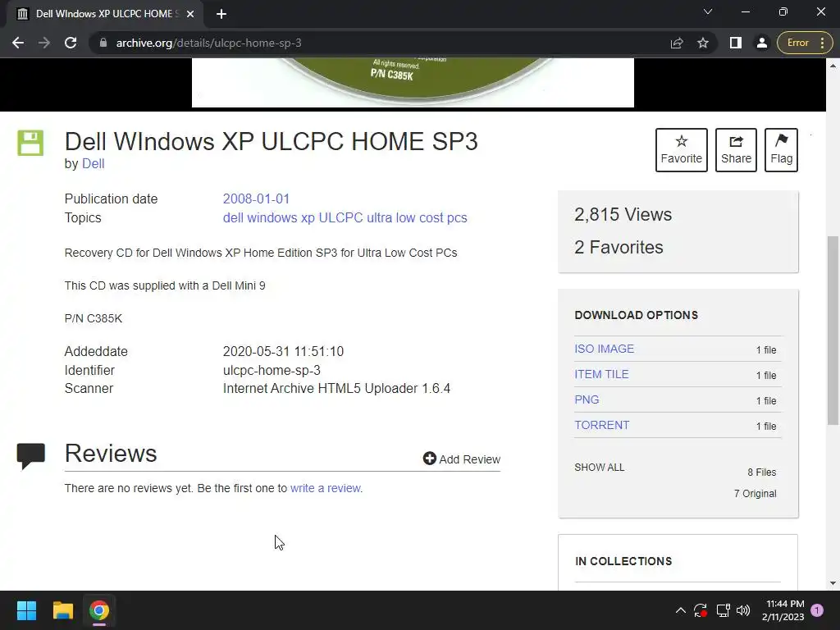Click the Favorite button
This screenshot has width=840, height=630.
coord(682,150)
